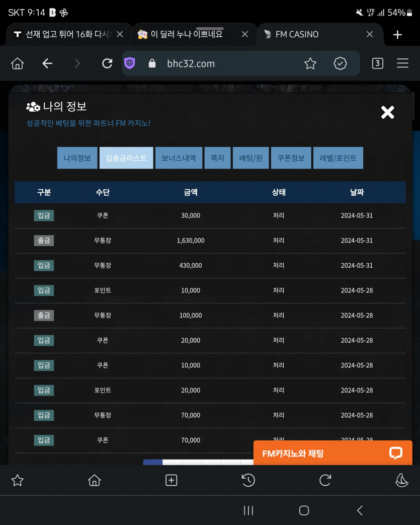
Task: Click 무통장 in the 70,000 row
Action: (103, 415)
